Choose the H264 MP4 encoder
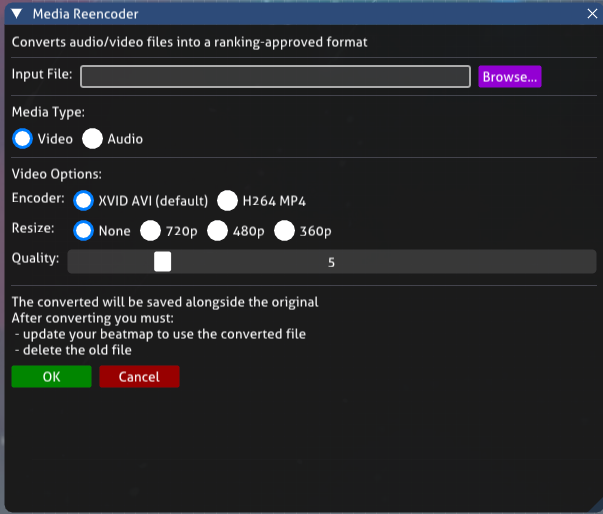Screen dimensions: 603x514 (228, 200)
